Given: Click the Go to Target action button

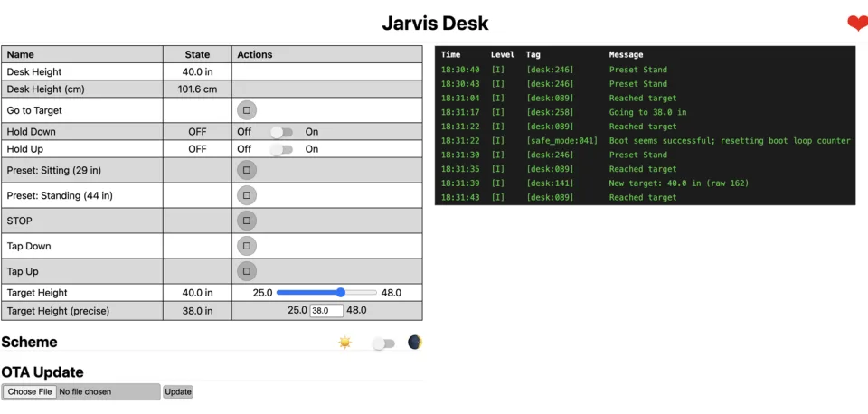Looking at the screenshot, I should (x=247, y=110).
